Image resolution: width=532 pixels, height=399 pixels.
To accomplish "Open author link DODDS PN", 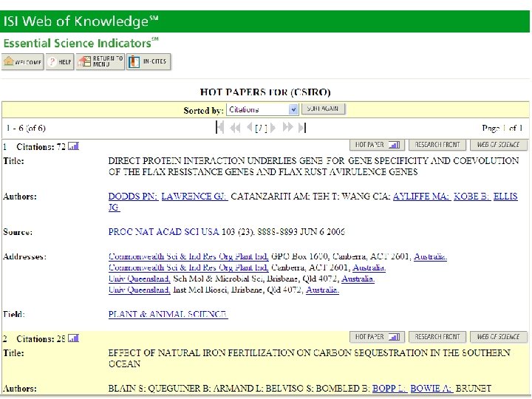I will coord(133,197).
